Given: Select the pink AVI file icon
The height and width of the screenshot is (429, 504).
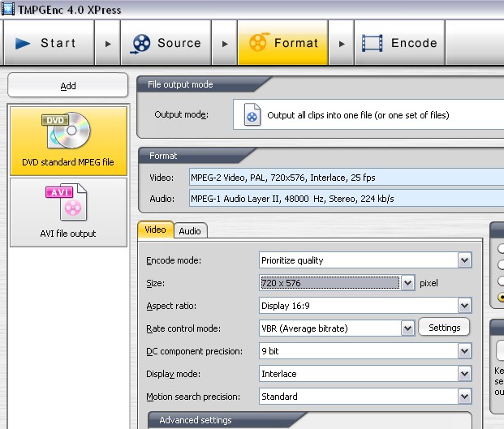Looking at the screenshot, I should tap(67, 202).
